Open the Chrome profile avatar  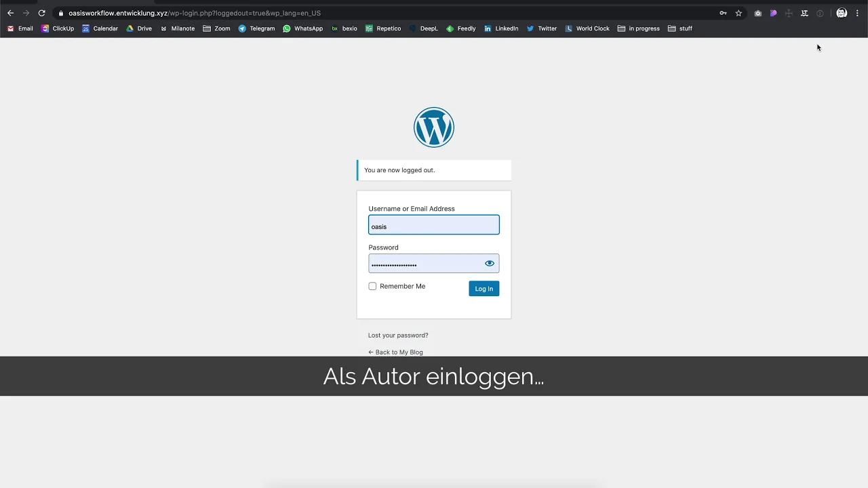coord(842,13)
